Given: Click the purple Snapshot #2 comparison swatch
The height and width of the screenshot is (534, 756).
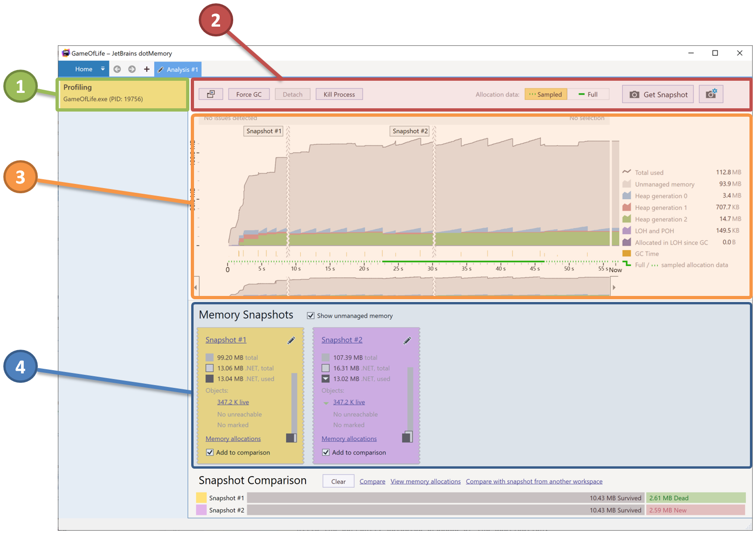Looking at the screenshot, I should point(201,510).
